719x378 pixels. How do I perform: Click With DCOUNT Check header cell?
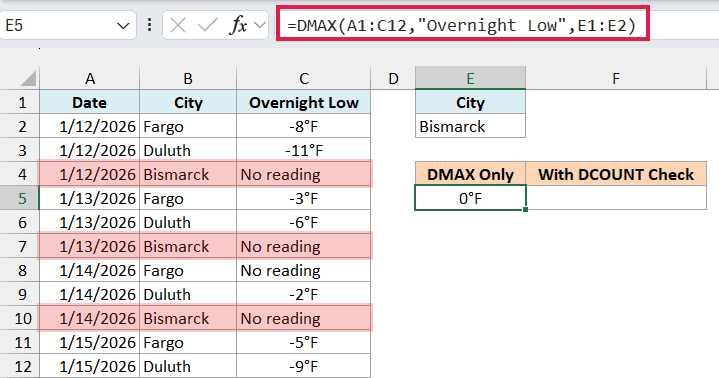616,174
